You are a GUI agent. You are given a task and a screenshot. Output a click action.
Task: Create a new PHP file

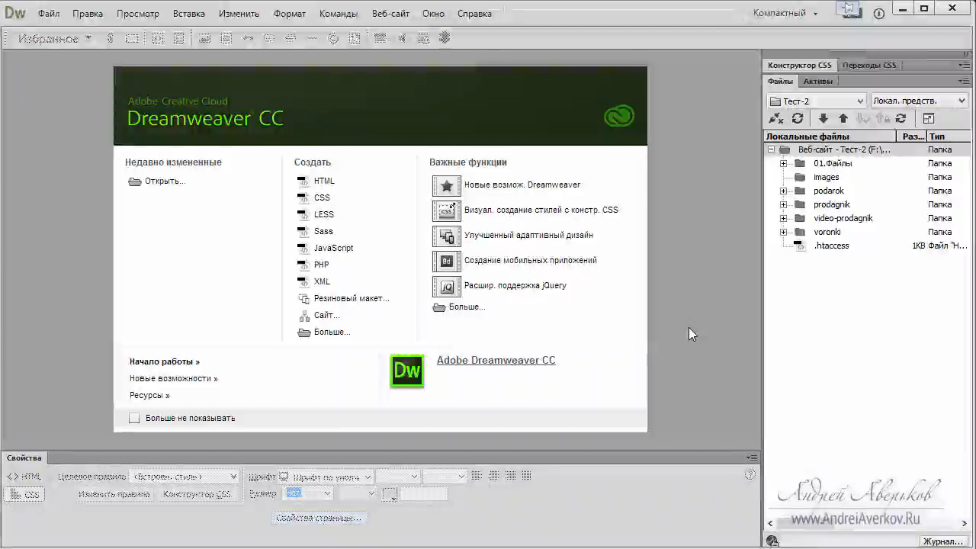(321, 265)
